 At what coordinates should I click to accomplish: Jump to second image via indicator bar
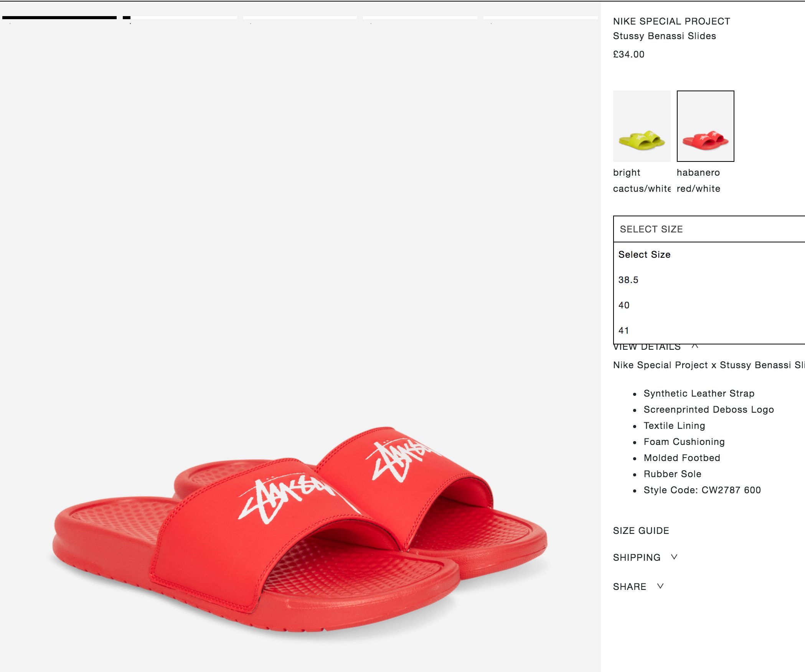[180, 18]
